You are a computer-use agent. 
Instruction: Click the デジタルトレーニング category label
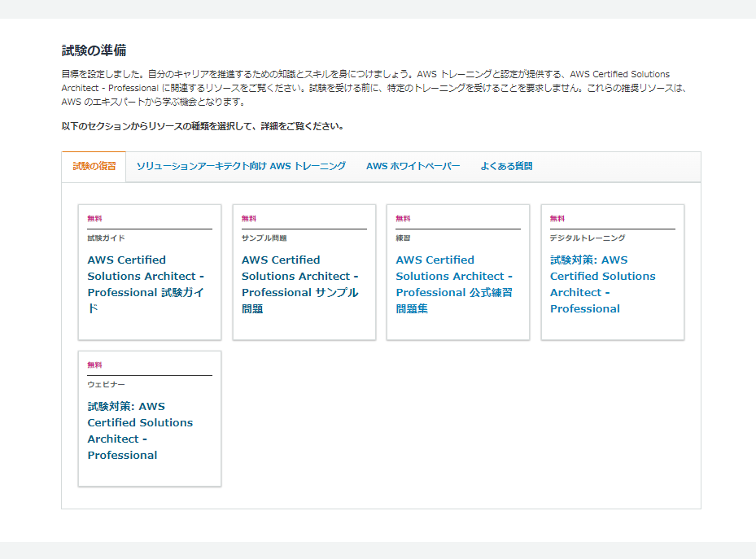588,238
